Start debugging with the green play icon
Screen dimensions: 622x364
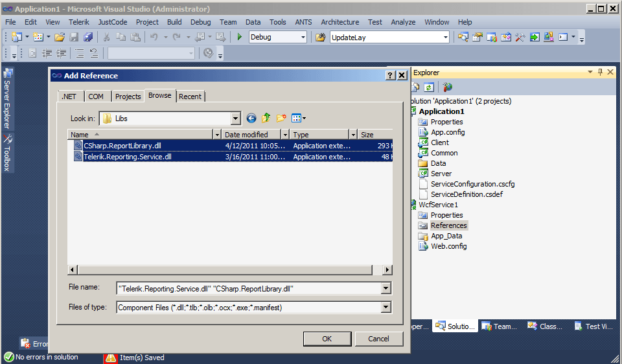pos(239,38)
